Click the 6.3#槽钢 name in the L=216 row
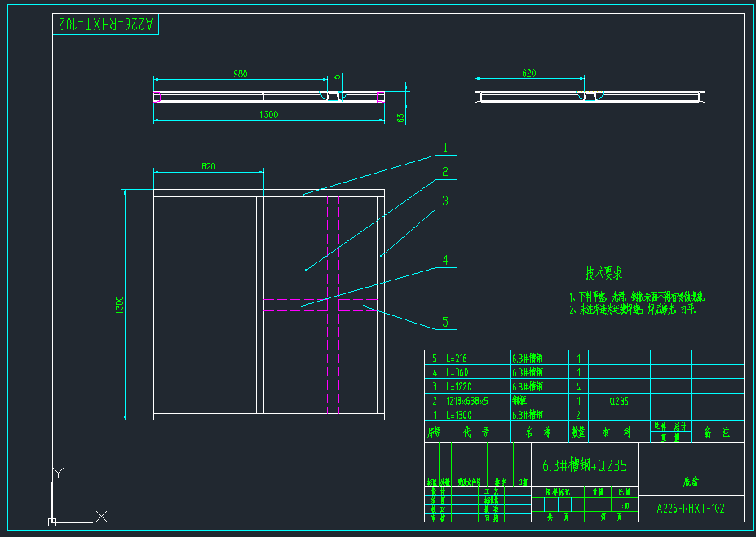This screenshot has width=756, height=537. click(528, 359)
